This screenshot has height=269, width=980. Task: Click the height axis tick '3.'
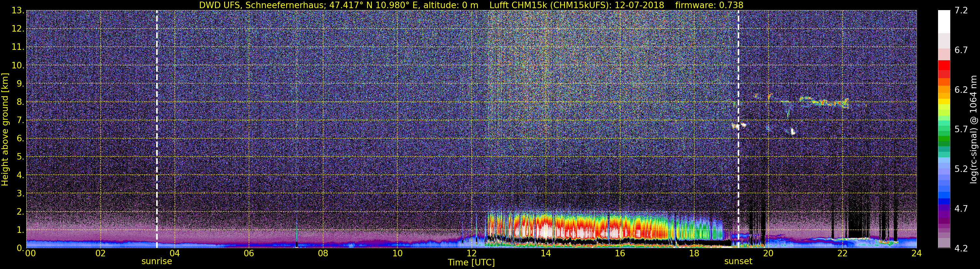tap(20, 193)
